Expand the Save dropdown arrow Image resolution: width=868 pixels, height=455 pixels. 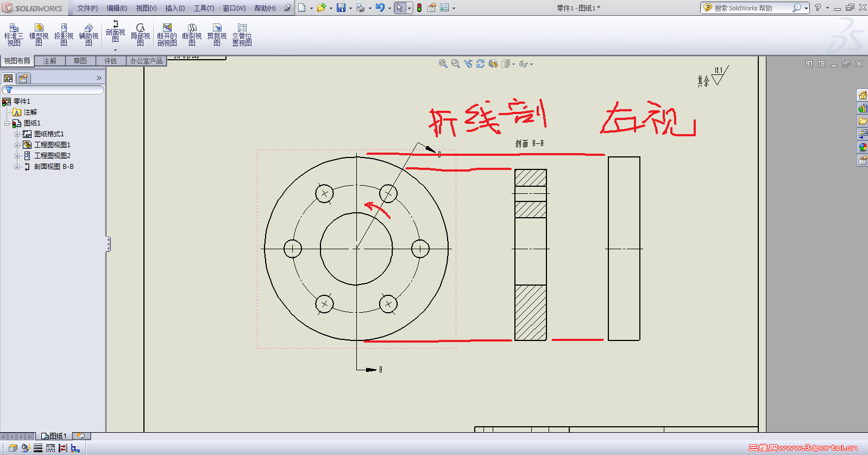pos(350,8)
